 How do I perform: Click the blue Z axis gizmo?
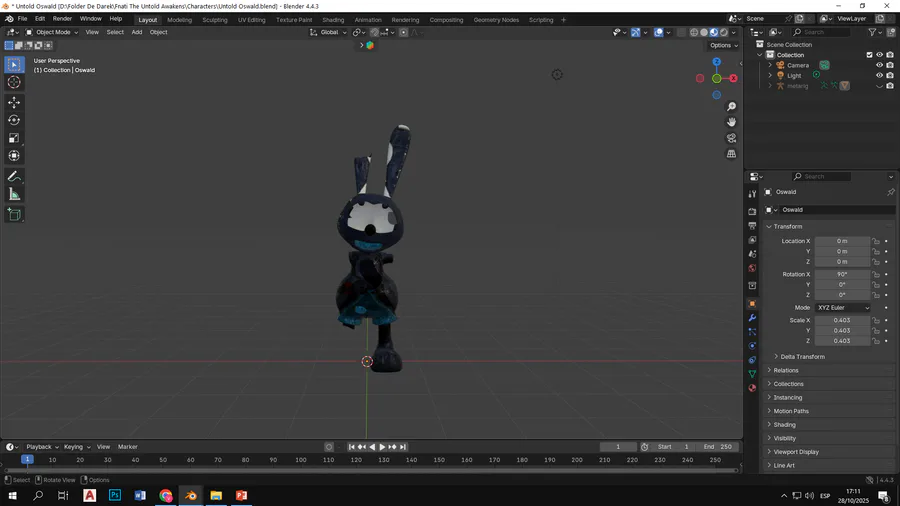coord(716,62)
